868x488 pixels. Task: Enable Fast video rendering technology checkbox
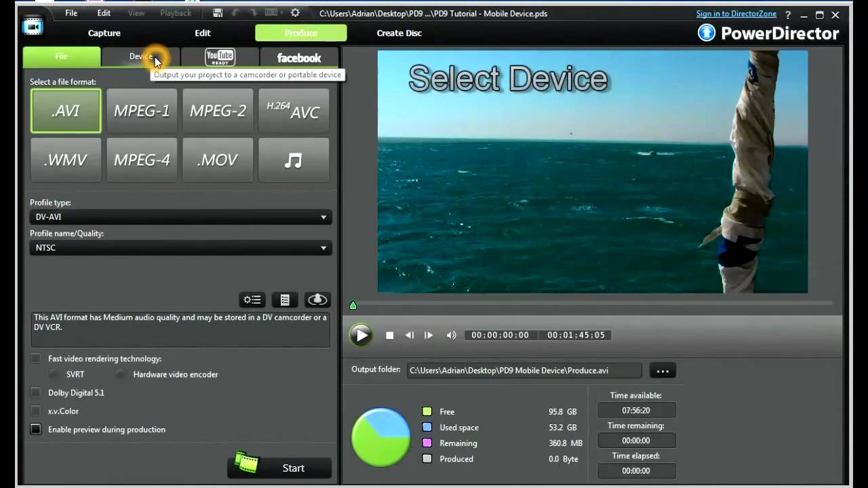click(x=36, y=359)
